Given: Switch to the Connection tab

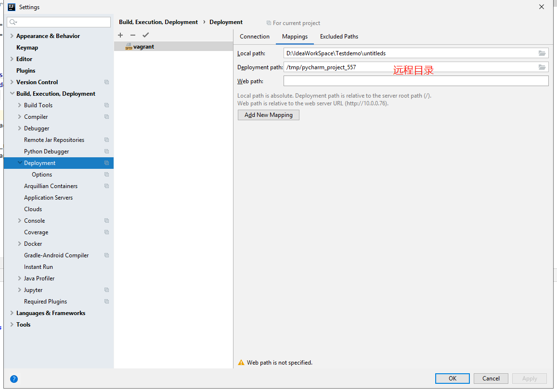Looking at the screenshot, I should point(254,37).
